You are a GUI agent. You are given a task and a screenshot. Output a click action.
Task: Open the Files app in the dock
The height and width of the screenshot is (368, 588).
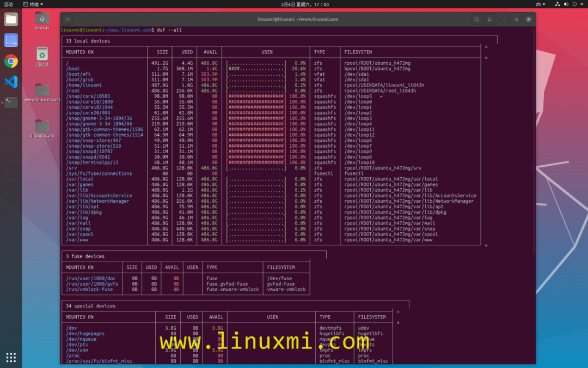pos(11,19)
